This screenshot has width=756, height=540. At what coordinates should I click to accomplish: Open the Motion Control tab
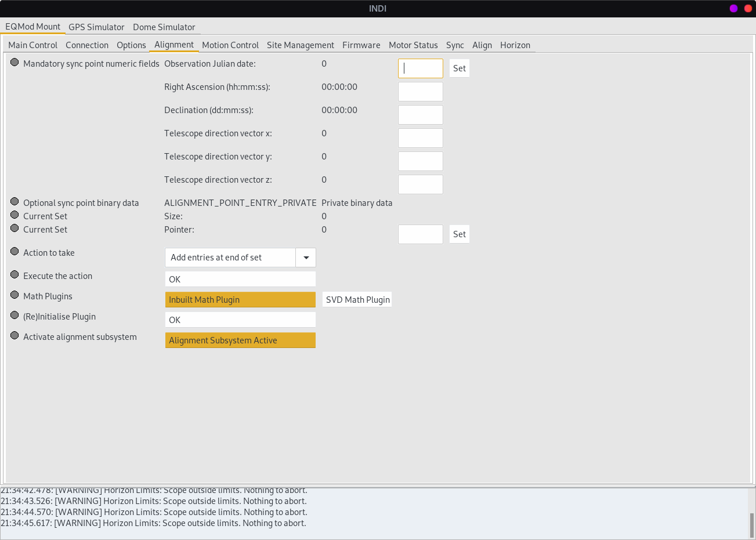point(230,45)
